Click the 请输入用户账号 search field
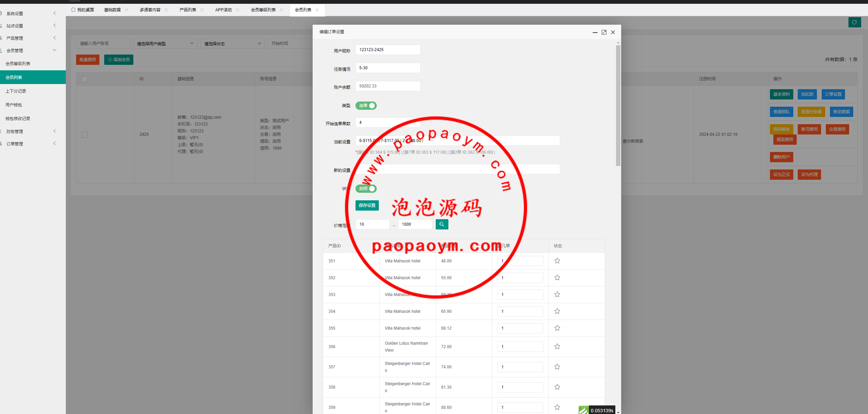The width and height of the screenshot is (868, 414). pos(103,44)
